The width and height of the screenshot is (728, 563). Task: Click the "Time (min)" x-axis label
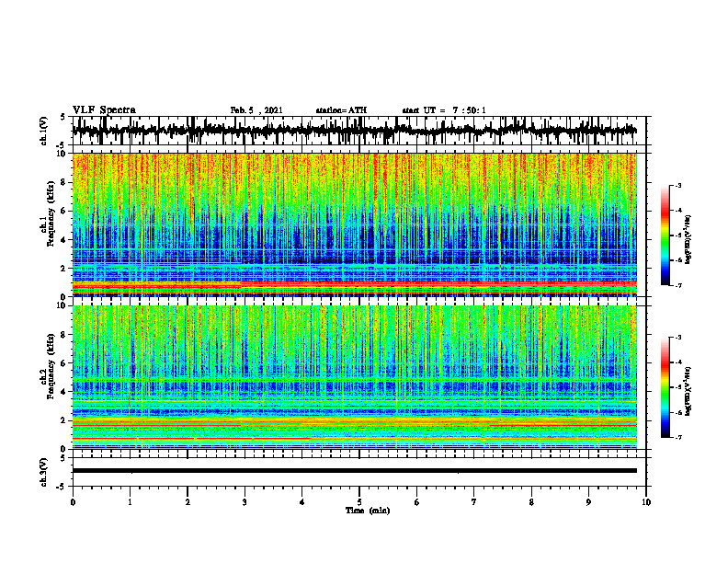tap(368, 511)
